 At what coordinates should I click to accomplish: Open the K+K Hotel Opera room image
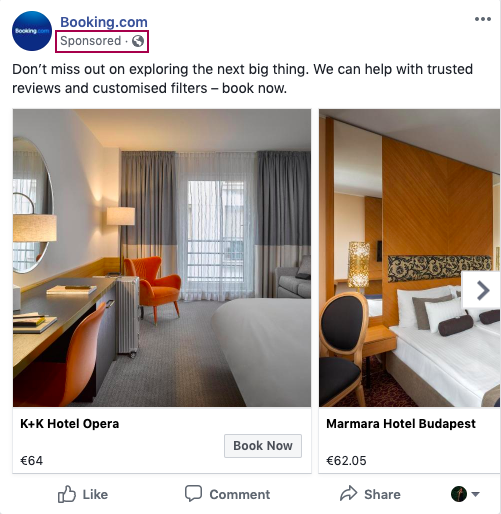pos(162,258)
